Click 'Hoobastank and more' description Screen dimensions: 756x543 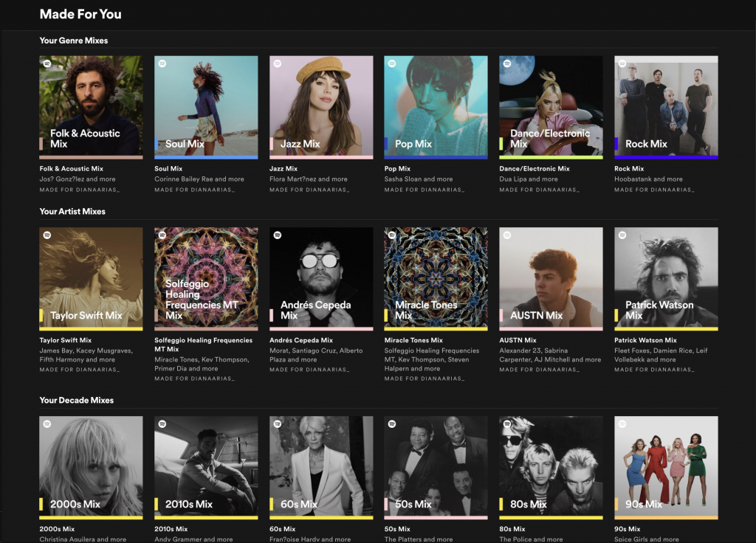point(648,179)
